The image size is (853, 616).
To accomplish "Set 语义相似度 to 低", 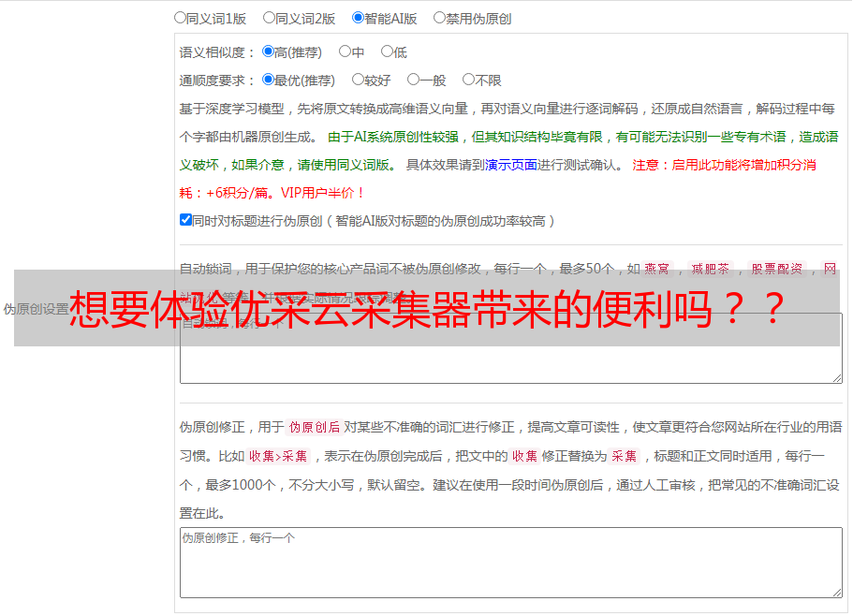I will coord(387,51).
